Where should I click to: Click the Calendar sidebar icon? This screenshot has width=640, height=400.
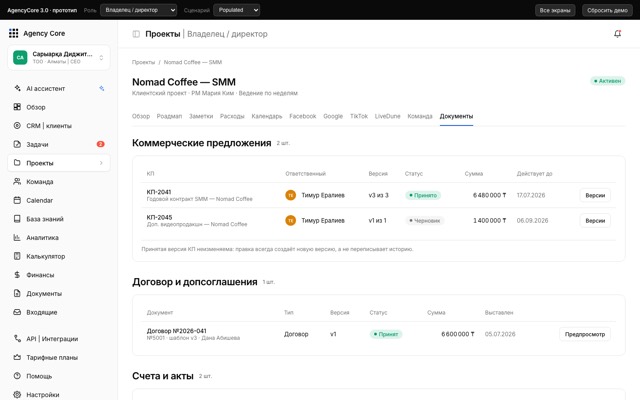[x=17, y=200]
